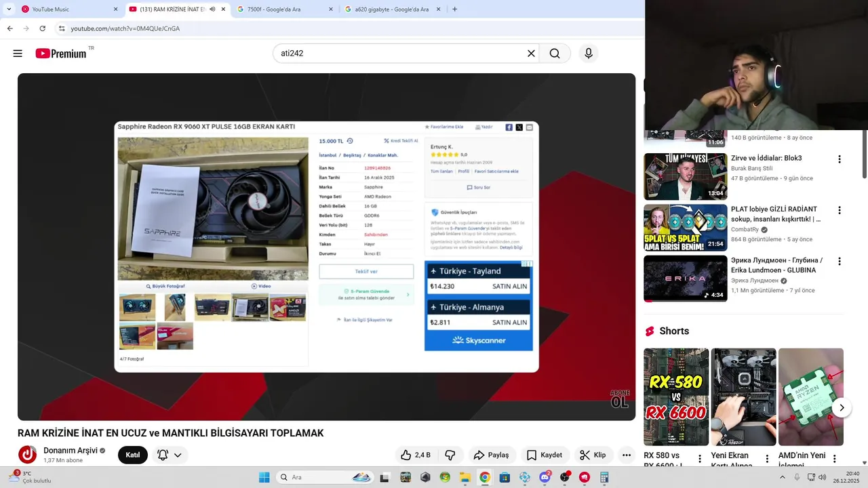
Task: Open Erika Lundmoen GLUBINA thumbnail
Action: click(x=685, y=279)
